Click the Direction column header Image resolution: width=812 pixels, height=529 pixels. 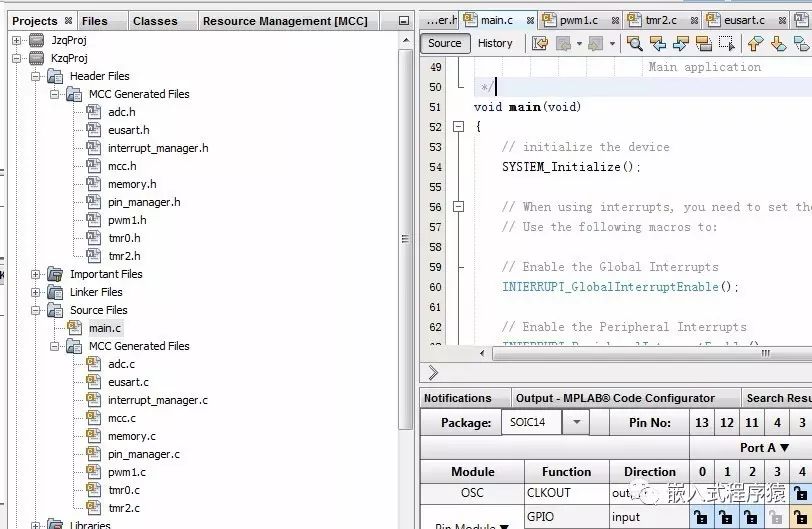tap(649, 472)
